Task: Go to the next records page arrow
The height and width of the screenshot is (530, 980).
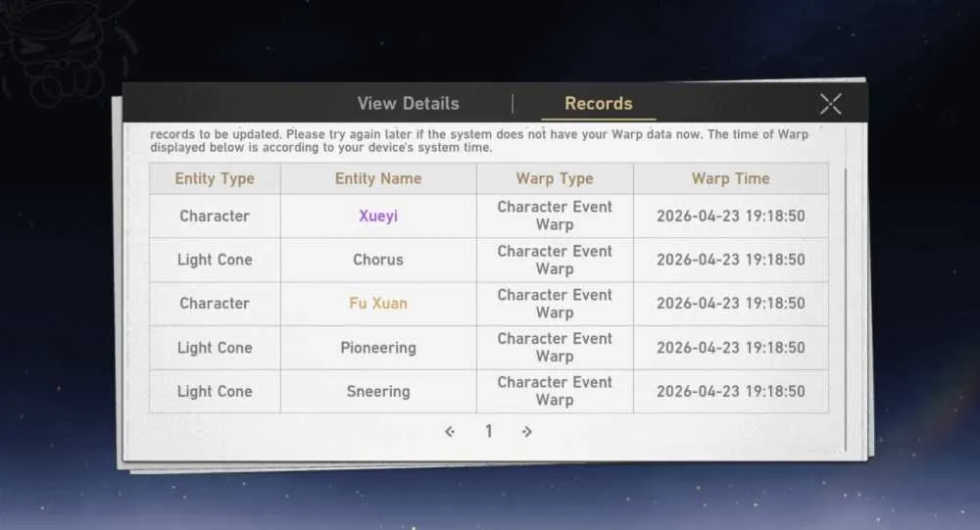Action: 527,431
